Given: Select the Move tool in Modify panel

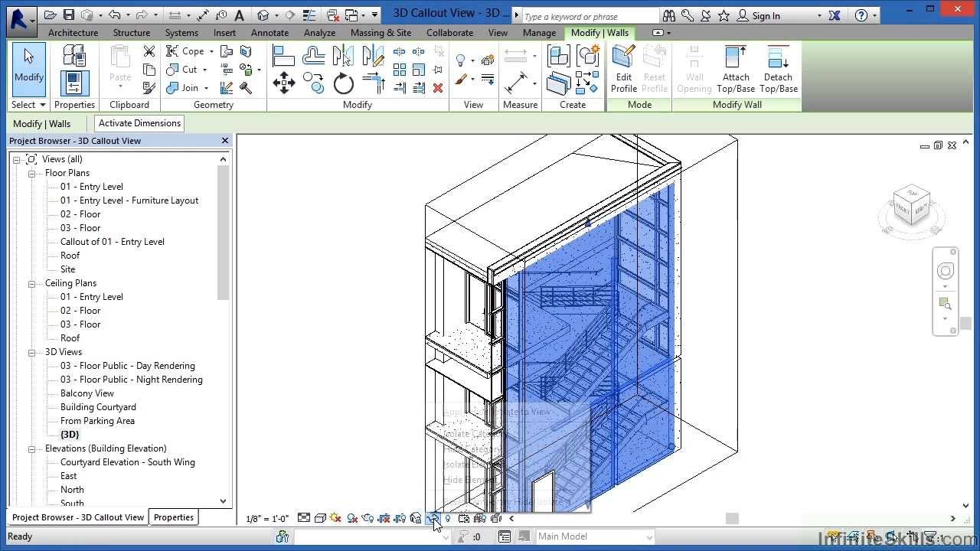Looking at the screenshot, I should point(284,83).
